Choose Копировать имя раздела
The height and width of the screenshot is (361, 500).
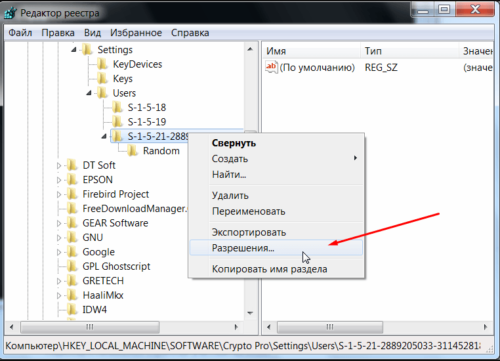276,269
